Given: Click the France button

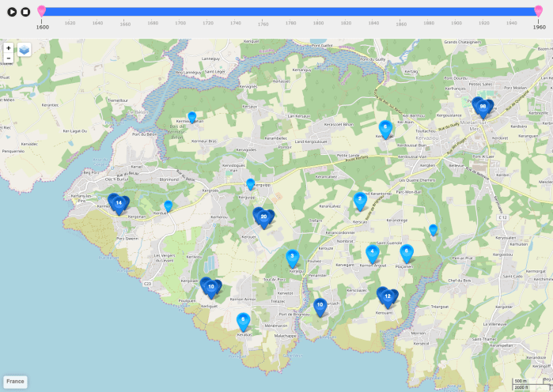Looking at the screenshot, I should click(15, 382).
